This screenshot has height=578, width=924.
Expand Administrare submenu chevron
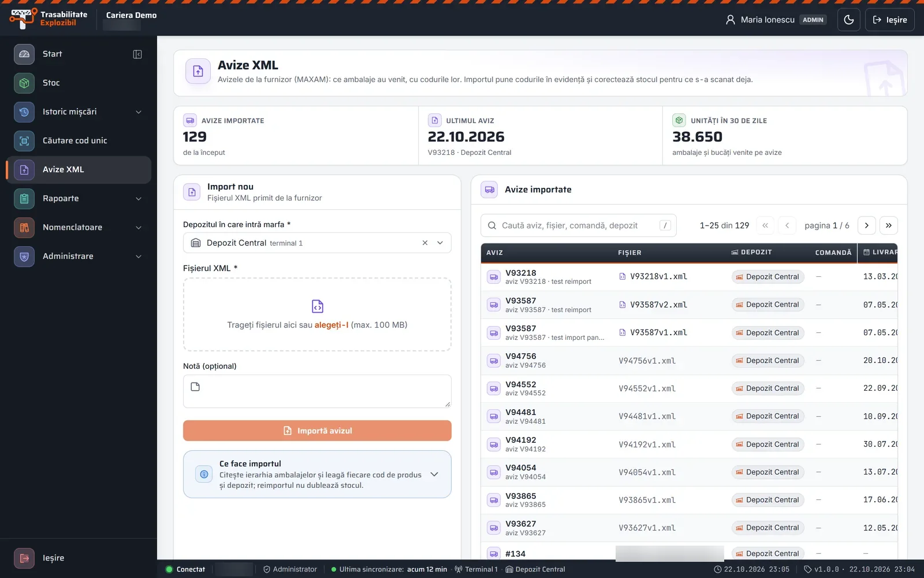(139, 256)
